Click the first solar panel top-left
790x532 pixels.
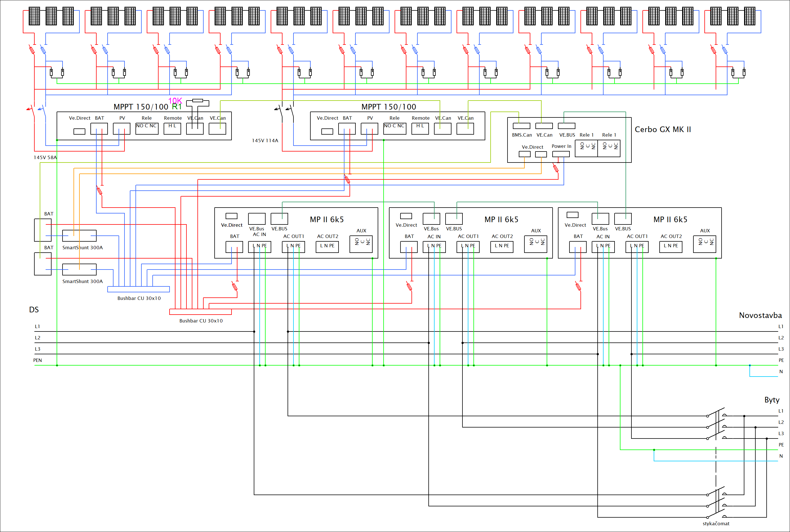[34, 16]
